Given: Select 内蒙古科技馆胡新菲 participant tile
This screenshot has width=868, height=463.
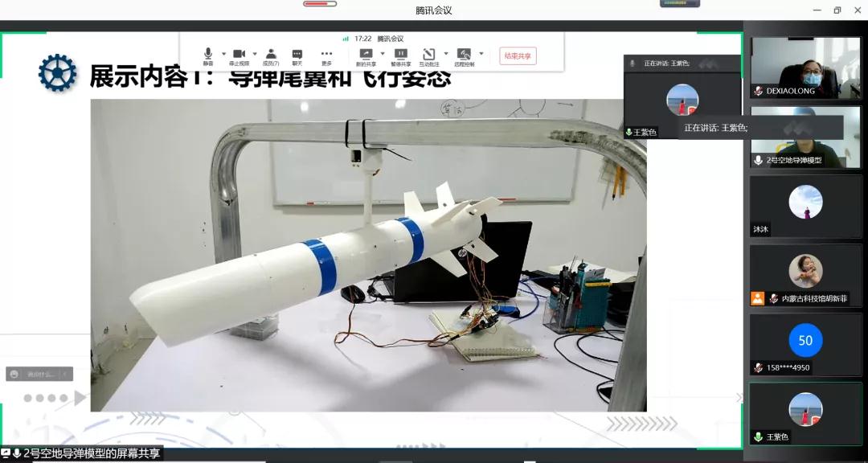Looking at the screenshot, I should pos(805,274).
